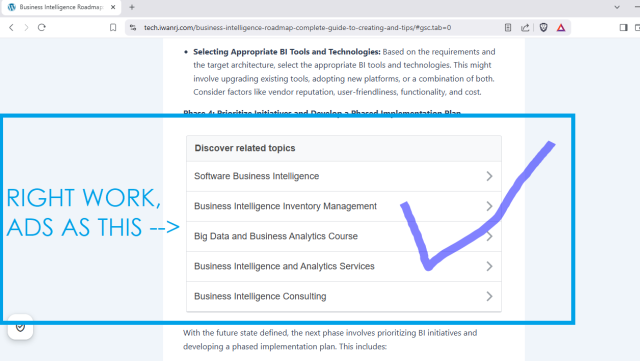Expand the Software Business Intelligence chevron
Image resolution: width=640 pixels, height=361 pixels.
[489, 176]
